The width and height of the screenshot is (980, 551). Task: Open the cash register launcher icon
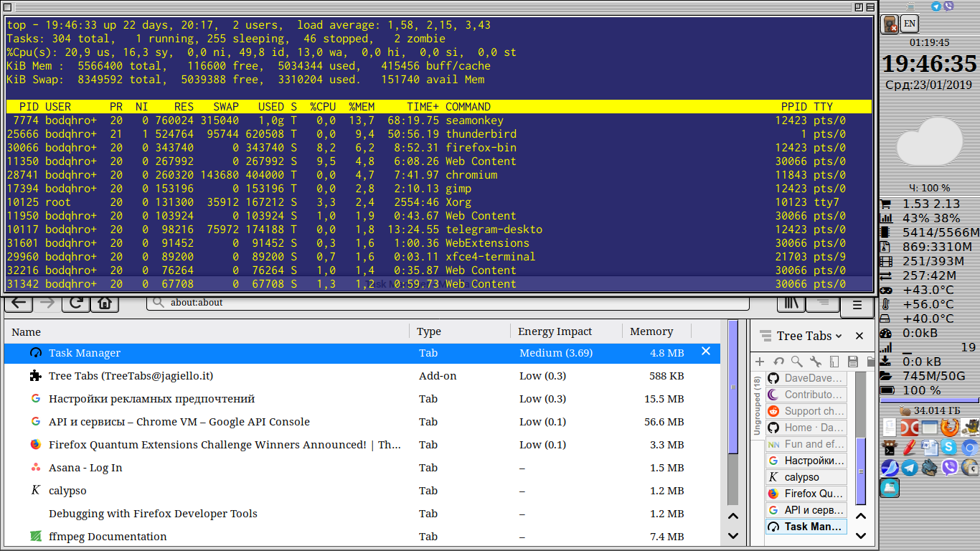coord(890,488)
